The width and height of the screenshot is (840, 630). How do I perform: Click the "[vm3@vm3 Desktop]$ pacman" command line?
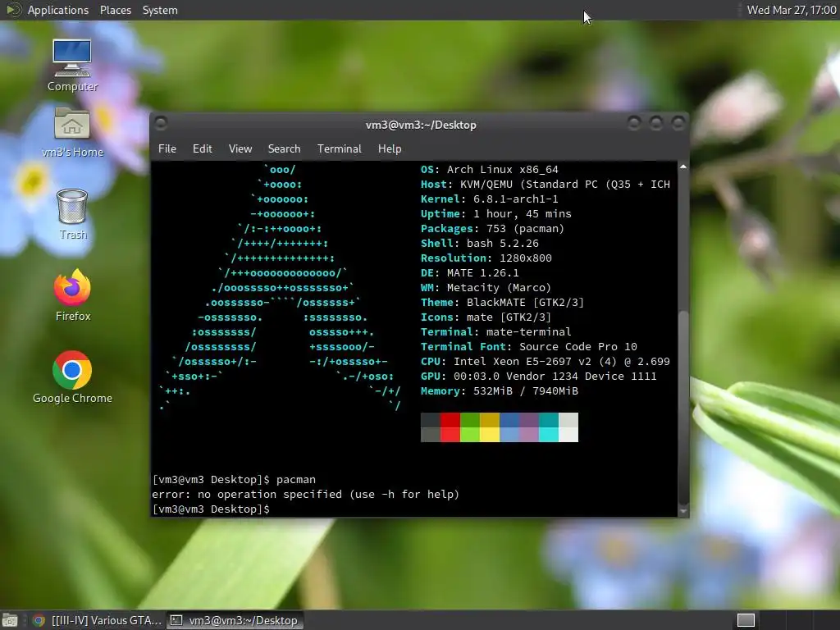click(x=234, y=479)
